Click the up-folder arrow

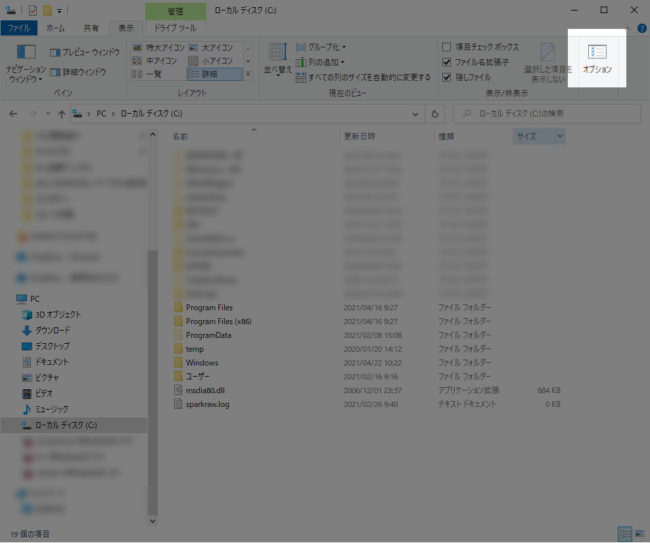click(x=61, y=114)
